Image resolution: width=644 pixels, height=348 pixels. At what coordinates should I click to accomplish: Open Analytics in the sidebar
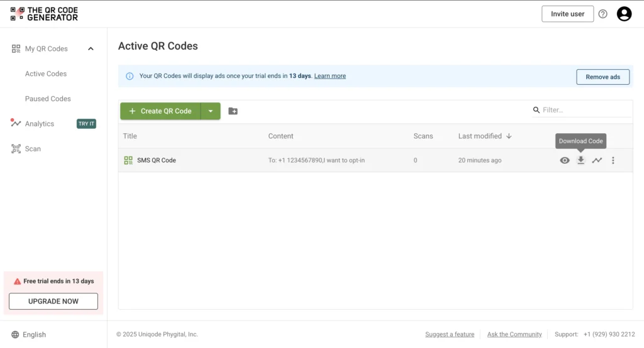39,124
